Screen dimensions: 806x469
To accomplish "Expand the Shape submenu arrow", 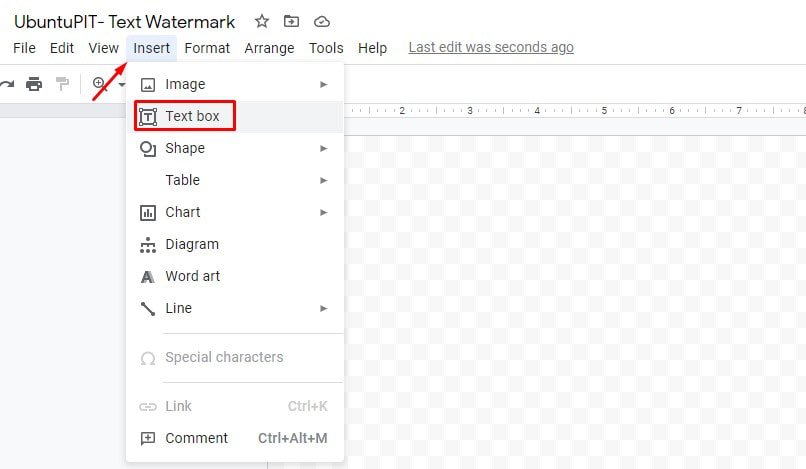I will (x=323, y=149).
